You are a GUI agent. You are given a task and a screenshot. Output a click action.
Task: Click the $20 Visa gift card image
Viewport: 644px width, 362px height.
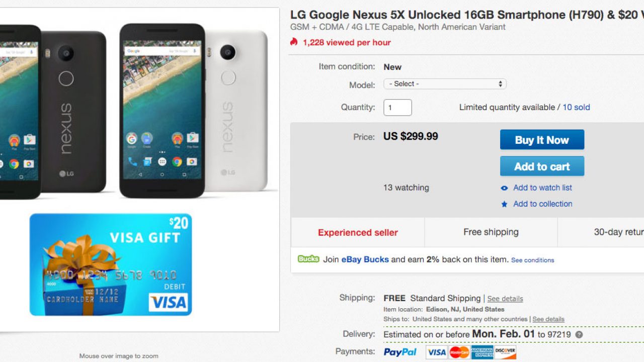111,264
